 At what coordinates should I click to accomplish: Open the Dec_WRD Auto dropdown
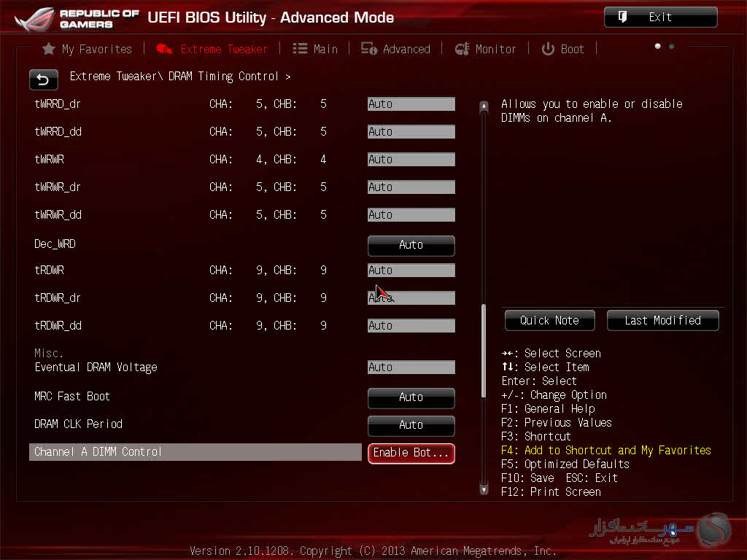click(411, 245)
